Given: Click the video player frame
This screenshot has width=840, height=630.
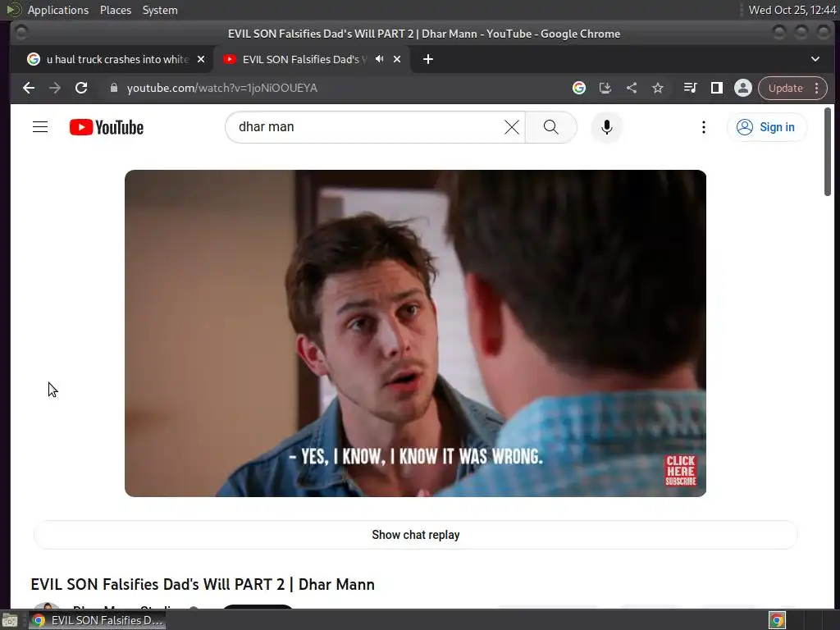Looking at the screenshot, I should pyautogui.click(x=415, y=333).
